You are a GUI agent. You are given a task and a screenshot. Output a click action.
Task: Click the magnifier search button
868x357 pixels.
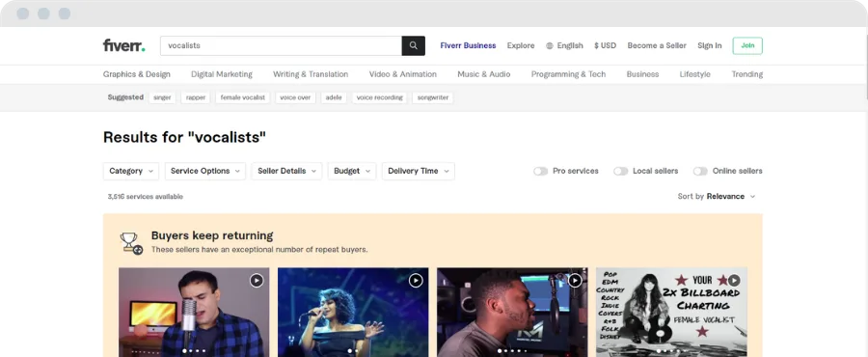[x=414, y=46]
